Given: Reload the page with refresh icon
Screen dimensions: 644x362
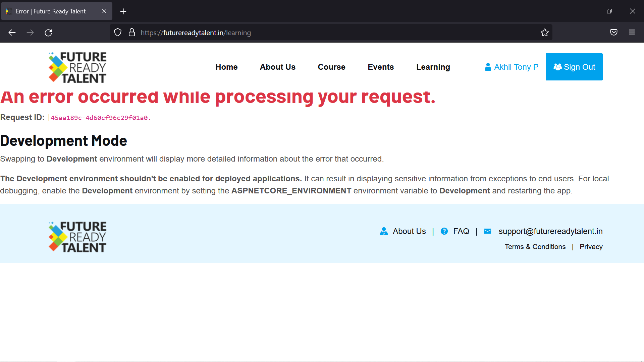Looking at the screenshot, I should pos(48,33).
